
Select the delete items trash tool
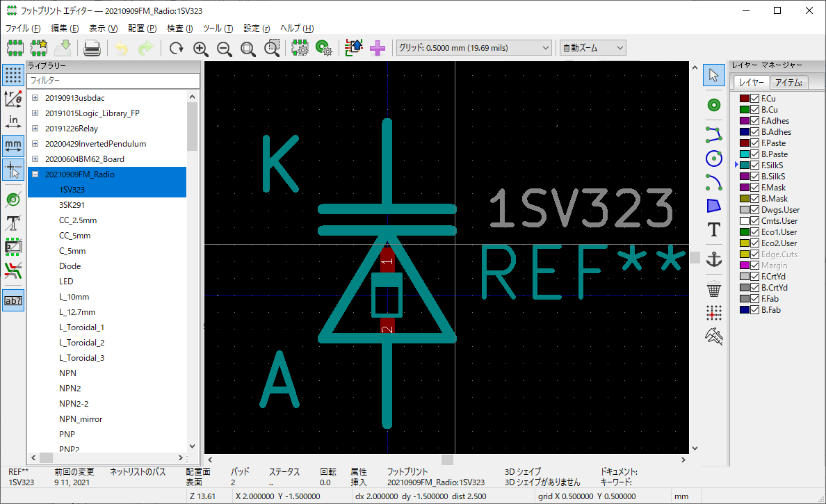click(713, 288)
